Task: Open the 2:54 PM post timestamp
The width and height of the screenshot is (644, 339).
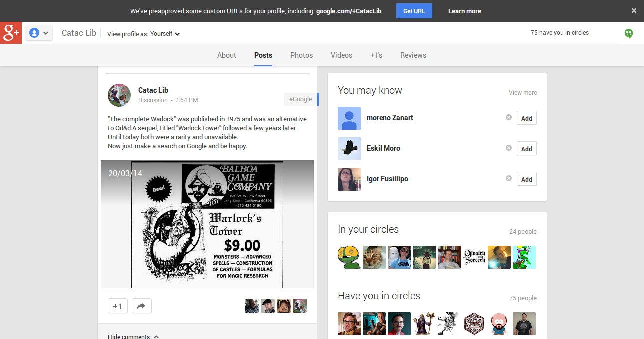Action: 187,100
